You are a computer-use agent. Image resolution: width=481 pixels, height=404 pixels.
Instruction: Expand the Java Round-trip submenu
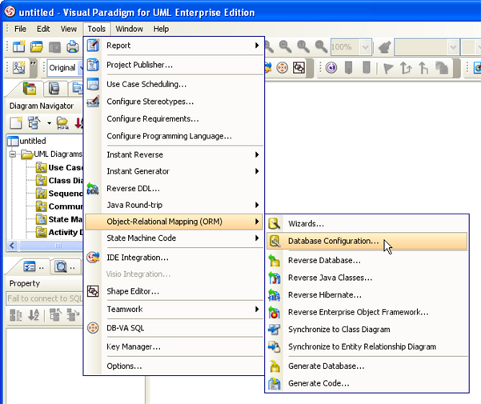point(257,205)
